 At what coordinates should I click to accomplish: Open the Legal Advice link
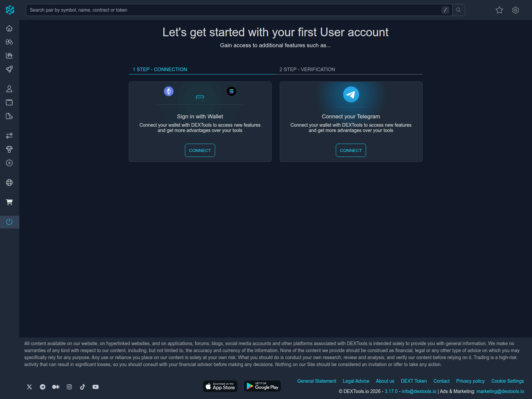point(356,381)
